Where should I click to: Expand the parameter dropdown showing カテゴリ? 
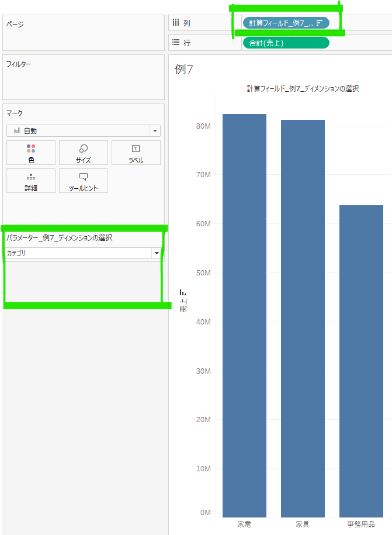(83, 253)
